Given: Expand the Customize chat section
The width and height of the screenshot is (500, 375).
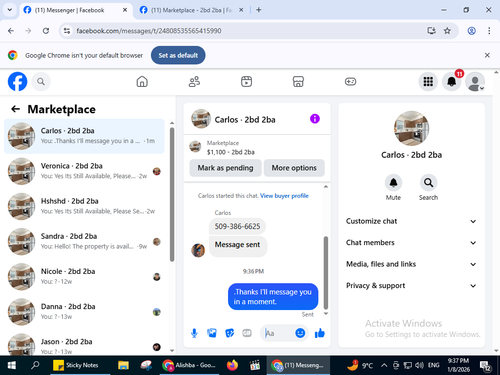Looking at the screenshot, I should pyautogui.click(x=412, y=221).
